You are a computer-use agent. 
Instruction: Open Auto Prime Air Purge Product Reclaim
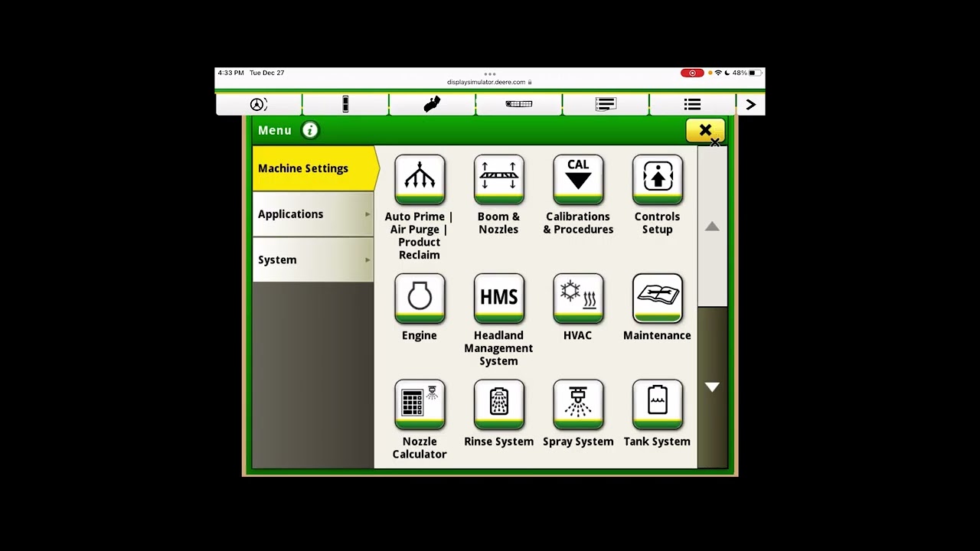[x=420, y=181]
